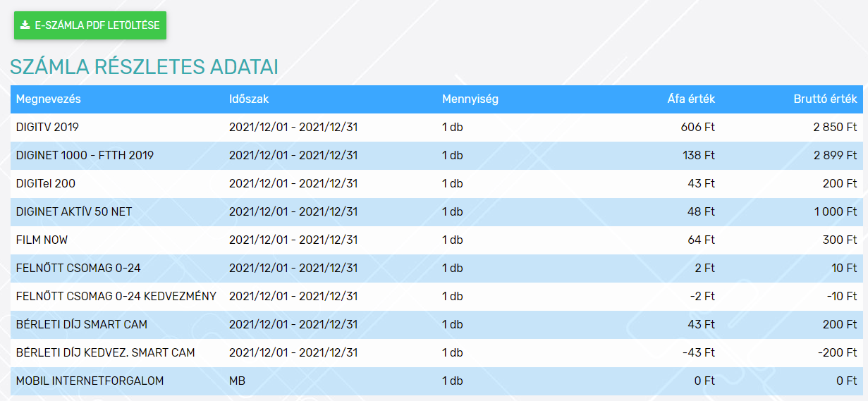Screen dimensions: 868x401
Task: Click the Bruttó érték column header
Action: pos(825,99)
